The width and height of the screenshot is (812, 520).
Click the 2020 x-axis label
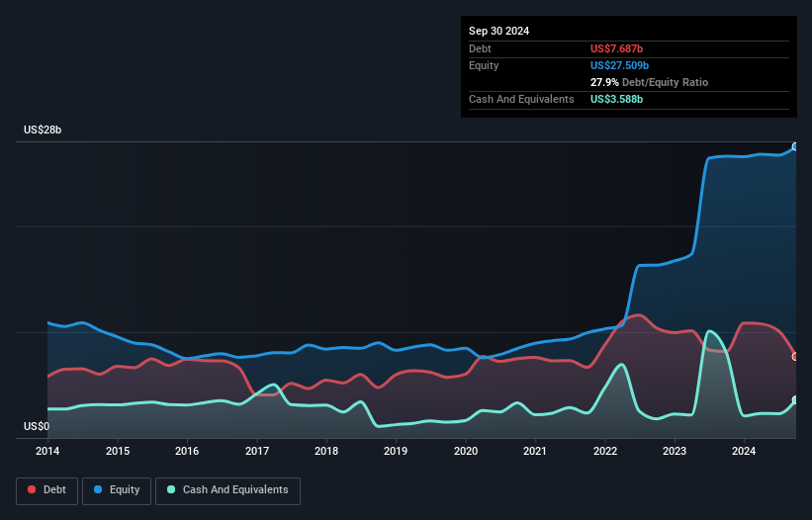(x=466, y=451)
